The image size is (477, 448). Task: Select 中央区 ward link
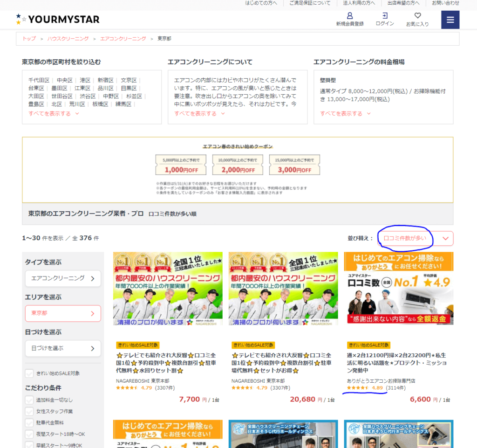tap(64, 80)
